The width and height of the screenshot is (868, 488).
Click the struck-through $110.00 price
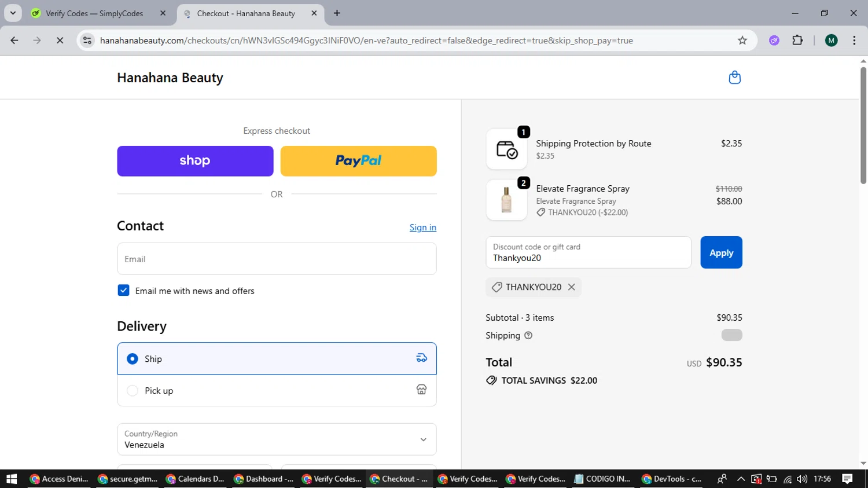[x=729, y=189]
